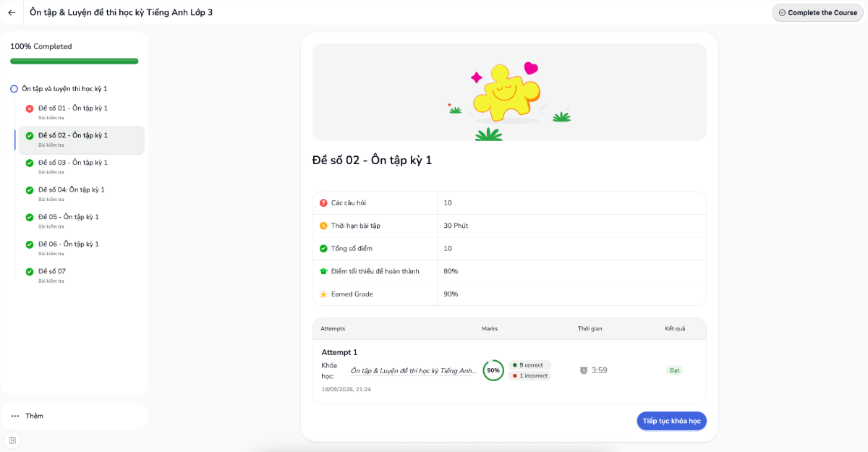Click the Earned Grade 90% value

click(x=451, y=294)
